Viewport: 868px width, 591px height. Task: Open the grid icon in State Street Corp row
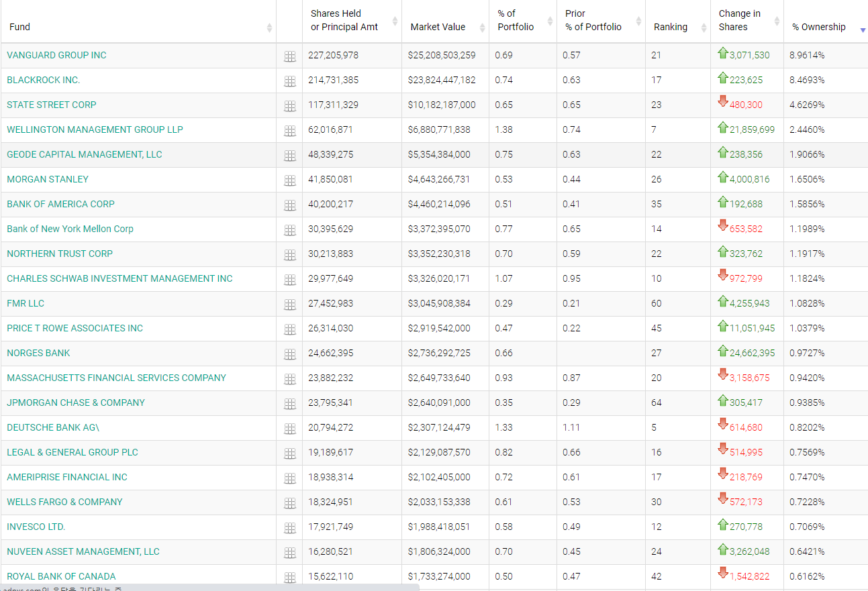pos(290,106)
